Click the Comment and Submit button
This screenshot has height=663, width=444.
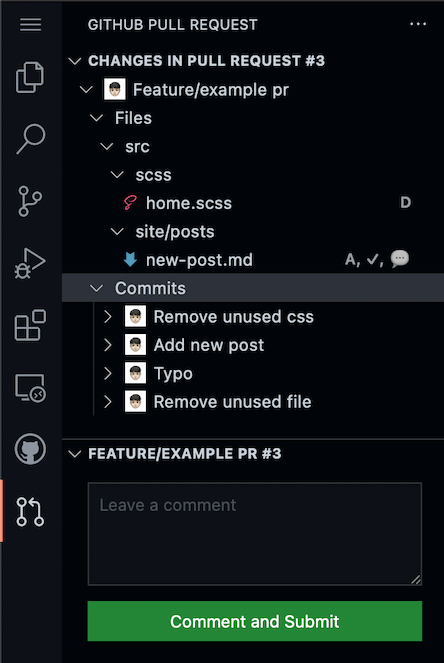(255, 621)
